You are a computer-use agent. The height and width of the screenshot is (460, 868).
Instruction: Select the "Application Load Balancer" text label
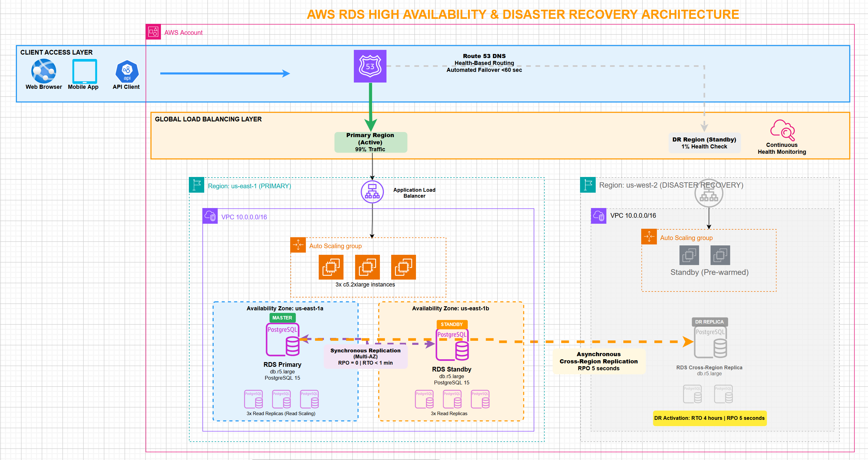pyautogui.click(x=414, y=193)
